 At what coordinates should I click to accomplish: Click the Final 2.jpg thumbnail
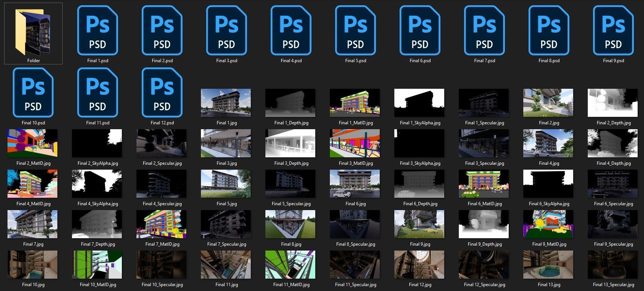pos(548,103)
